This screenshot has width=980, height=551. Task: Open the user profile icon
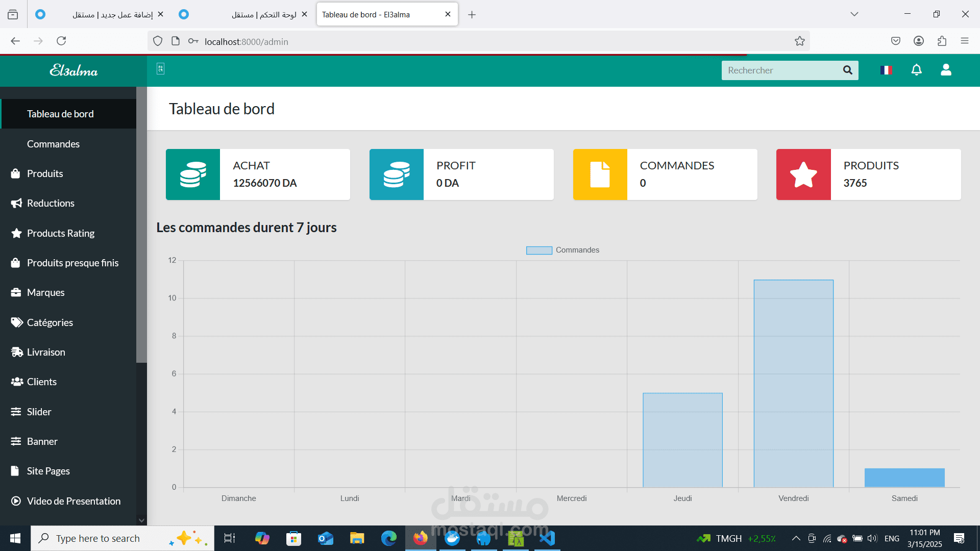tap(946, 70)
